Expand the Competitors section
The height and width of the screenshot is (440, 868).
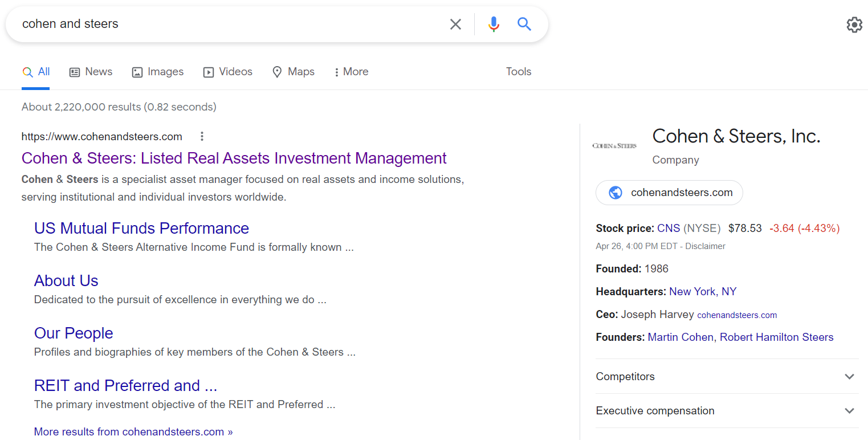tap(727, 376)
